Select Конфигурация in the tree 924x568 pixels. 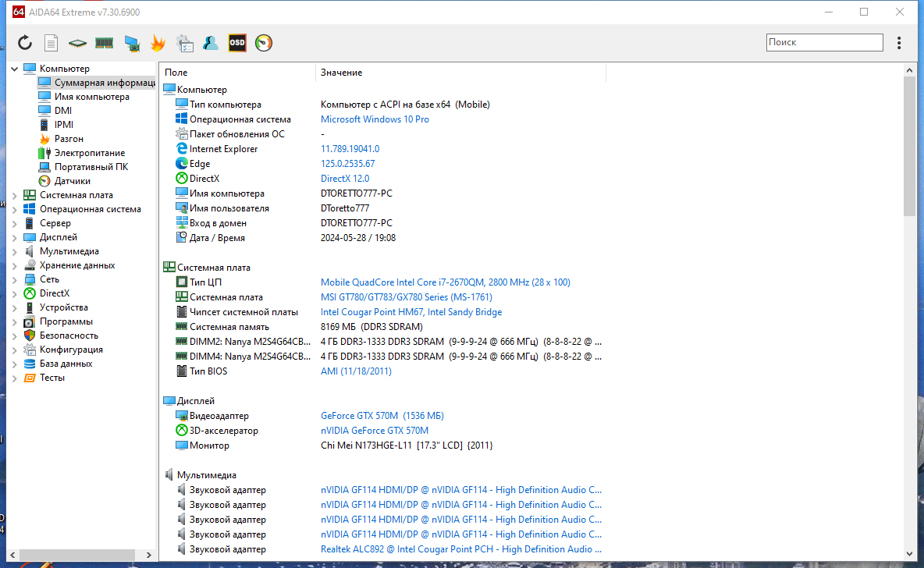(x=71, y=350)
